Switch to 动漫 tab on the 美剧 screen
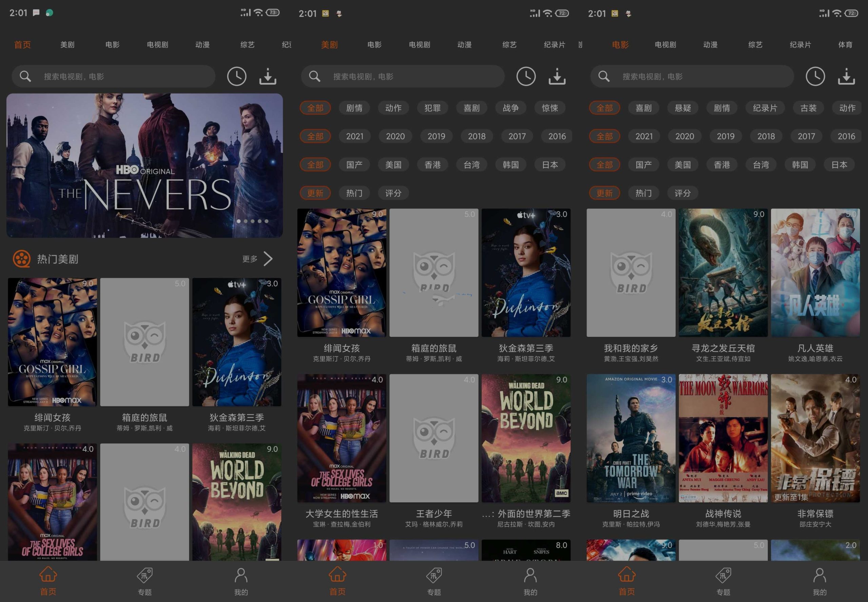Viewport: 868px width, 602px height. click(465, 44)
